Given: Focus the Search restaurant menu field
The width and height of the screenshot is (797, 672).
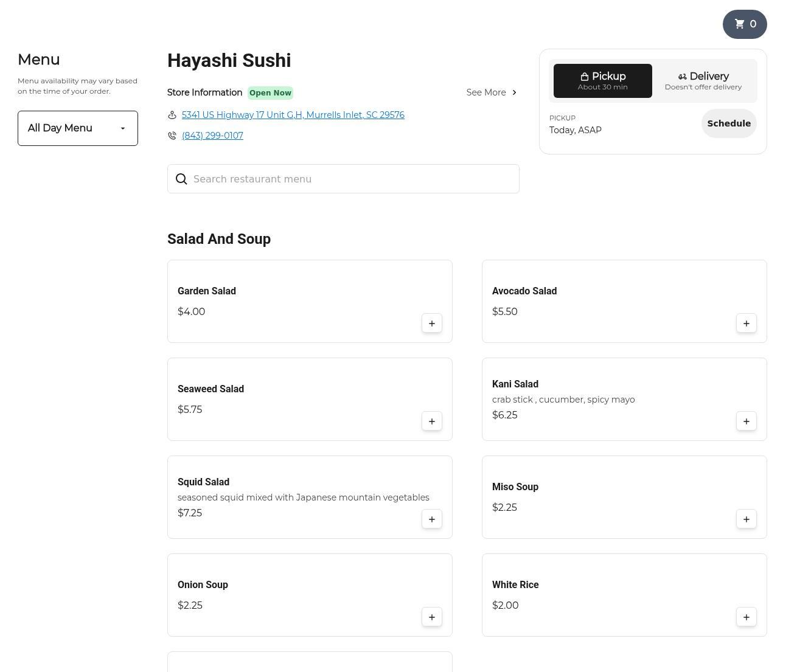Looking at the screenshot, I should click(x=353, y=179).
